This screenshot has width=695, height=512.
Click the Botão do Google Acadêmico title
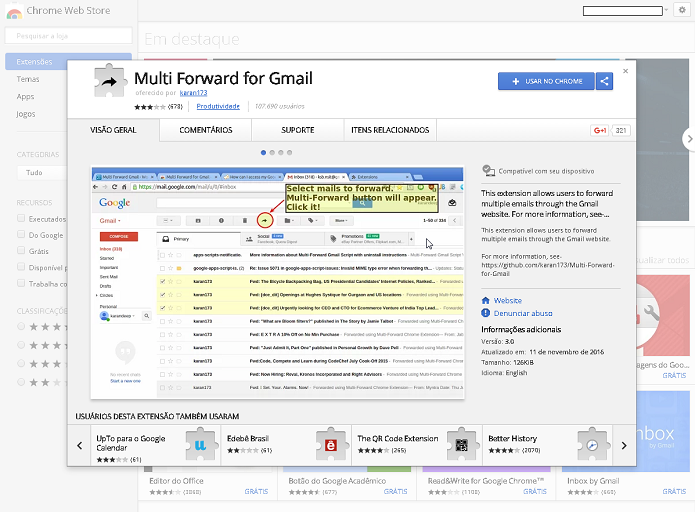point(337,481)
